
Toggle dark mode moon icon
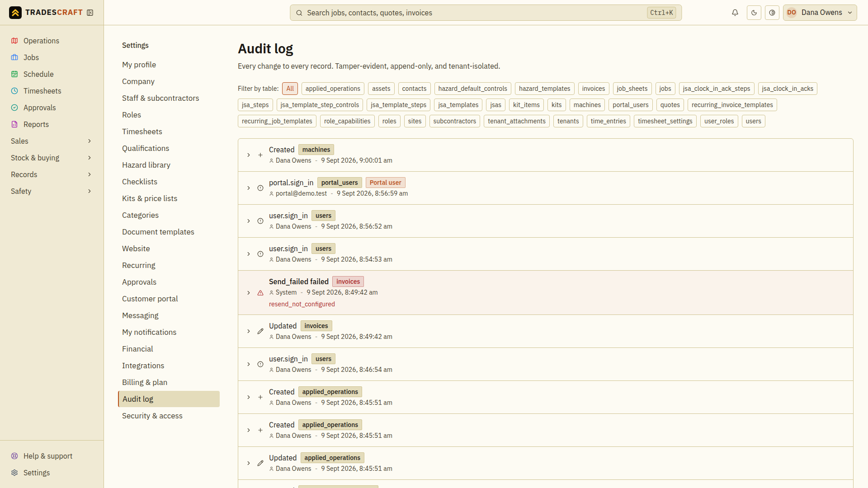pyautogui.click(x=754, y=13)
